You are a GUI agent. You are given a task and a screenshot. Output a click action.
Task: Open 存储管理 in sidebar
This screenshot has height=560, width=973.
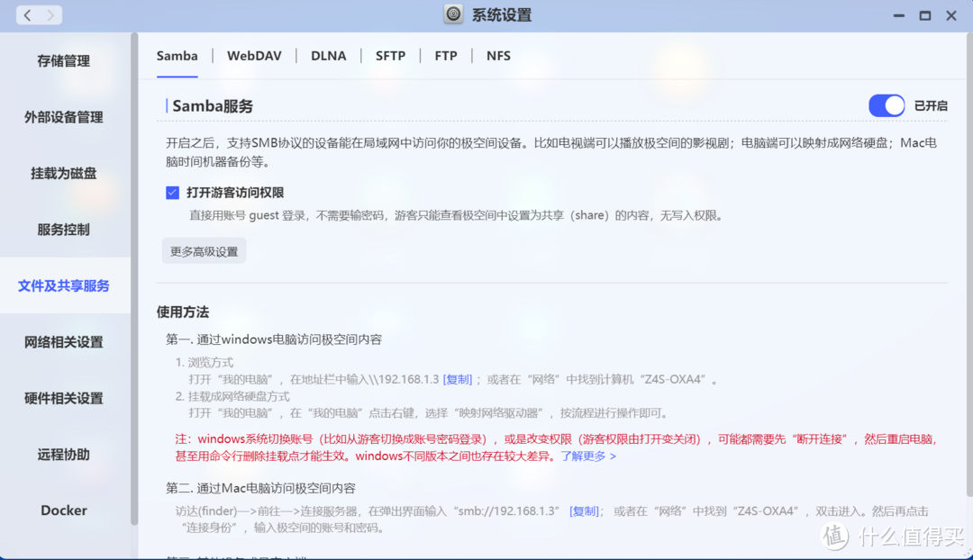(x=64, y=61)
